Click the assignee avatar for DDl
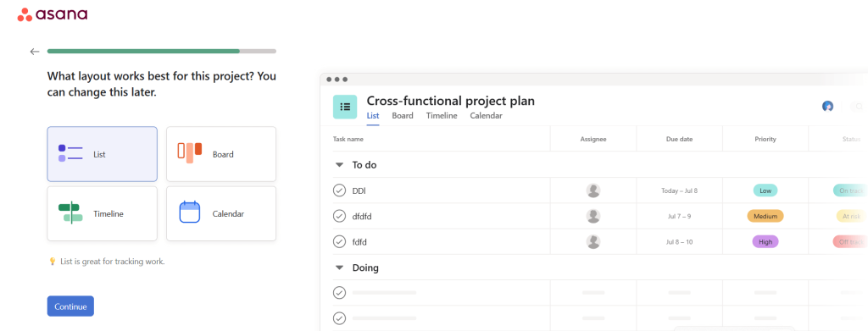 point(593,190)
